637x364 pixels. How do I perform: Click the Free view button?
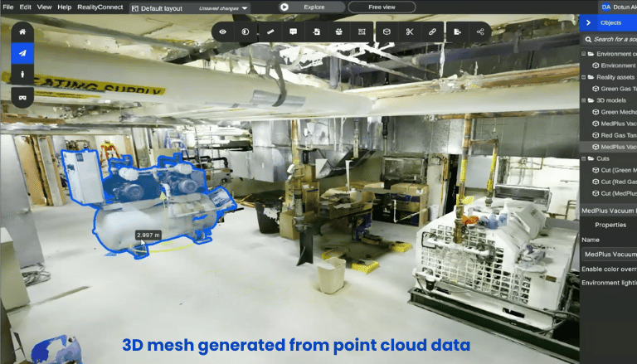tap(382, 7)
